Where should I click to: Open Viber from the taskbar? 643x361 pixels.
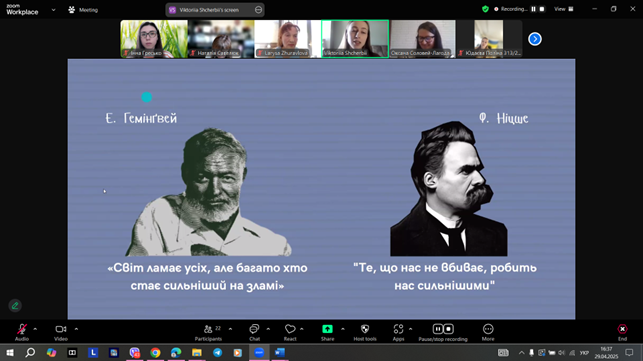pyautogui.click(x=135, y=352)
